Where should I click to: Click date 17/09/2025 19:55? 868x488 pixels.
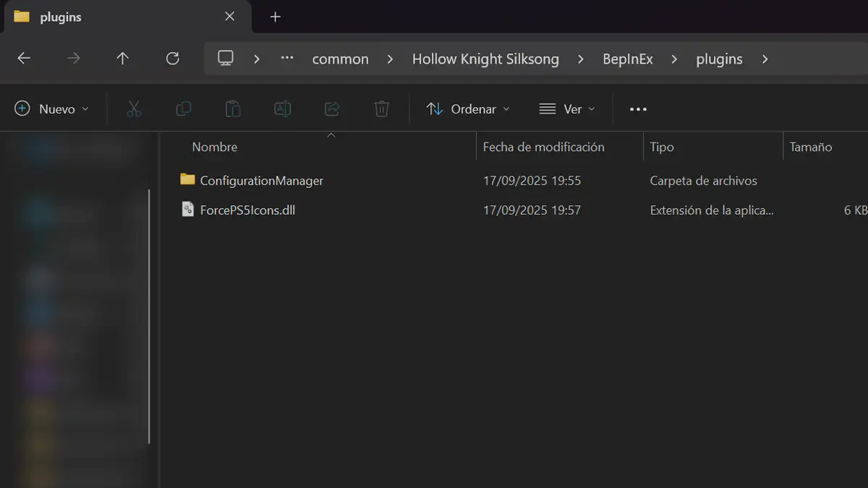point(532,181)
